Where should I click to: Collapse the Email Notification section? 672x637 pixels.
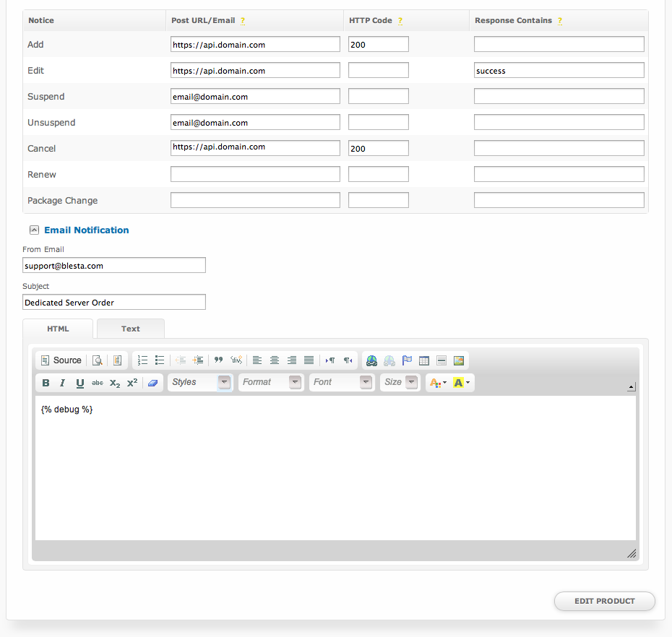pyautogui.click(x=33, y=230)
